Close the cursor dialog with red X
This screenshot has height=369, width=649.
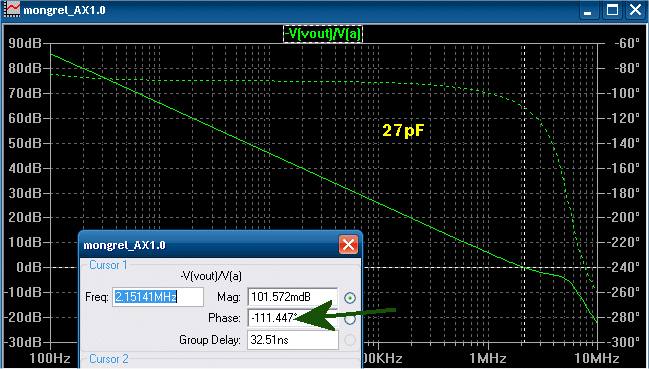(349, 245)
